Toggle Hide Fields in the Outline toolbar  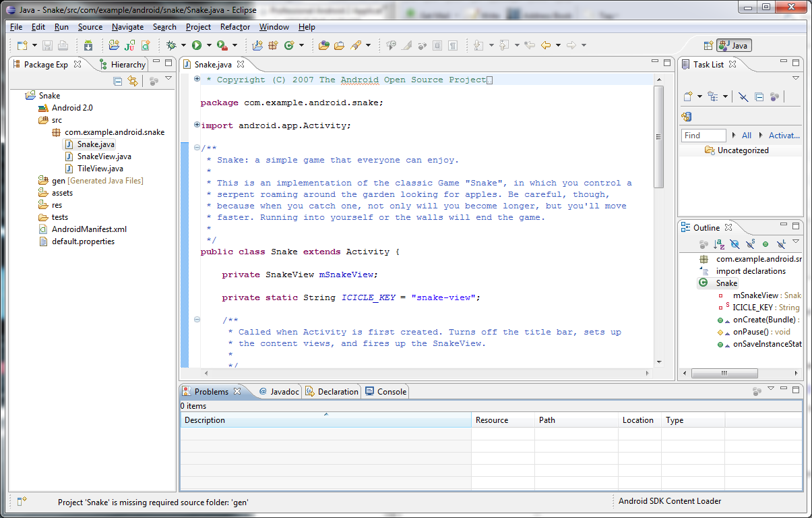click(x=735, y=244)
